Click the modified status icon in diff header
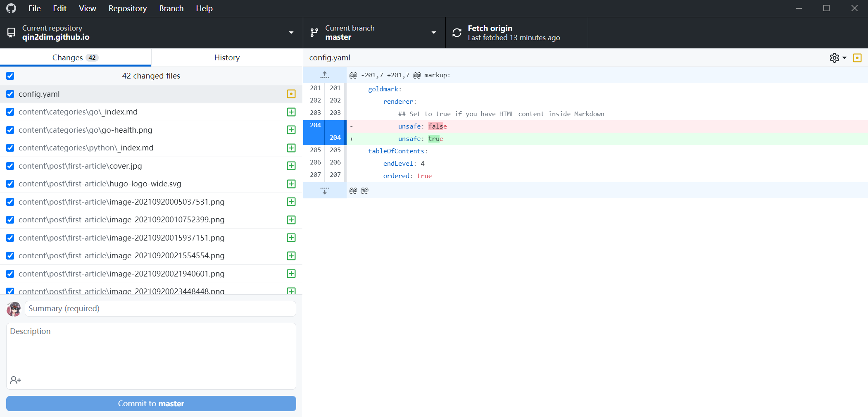Viewport: 868px width, 417px height. coord(857,58)
